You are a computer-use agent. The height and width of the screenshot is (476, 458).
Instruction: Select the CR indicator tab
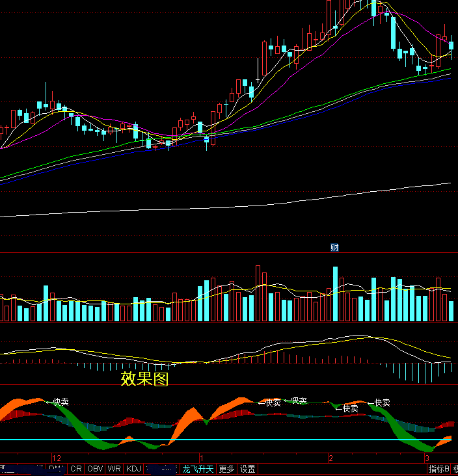click(76, 469)
